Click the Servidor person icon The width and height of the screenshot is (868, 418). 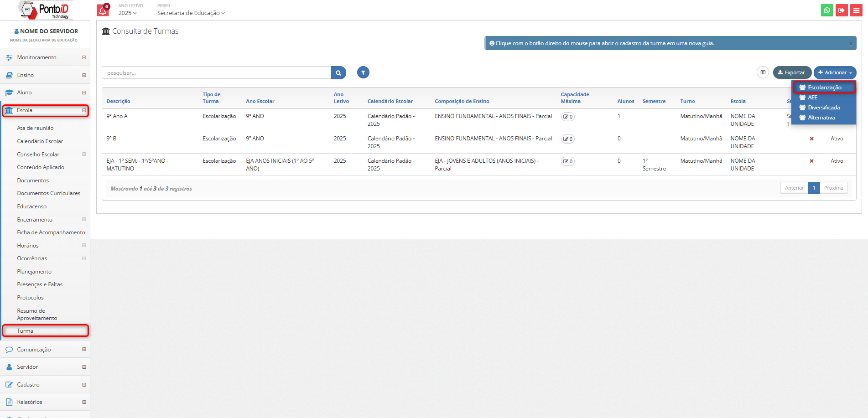click(x=9, y=367)
